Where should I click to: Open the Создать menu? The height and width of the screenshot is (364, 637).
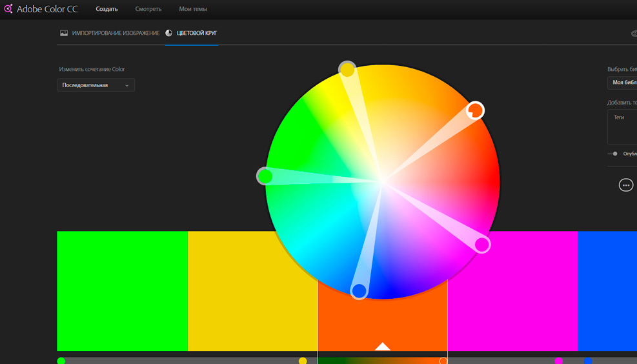[x=106, y=9]
